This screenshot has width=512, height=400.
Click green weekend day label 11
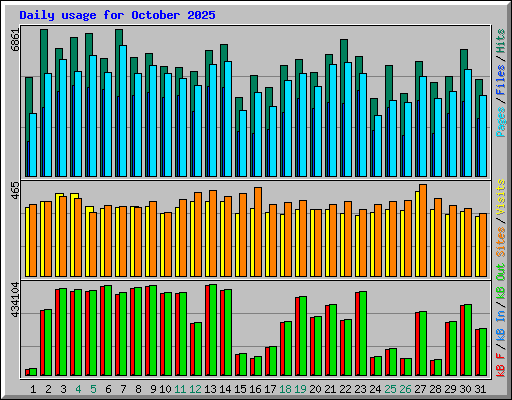(x=180, y=389)
